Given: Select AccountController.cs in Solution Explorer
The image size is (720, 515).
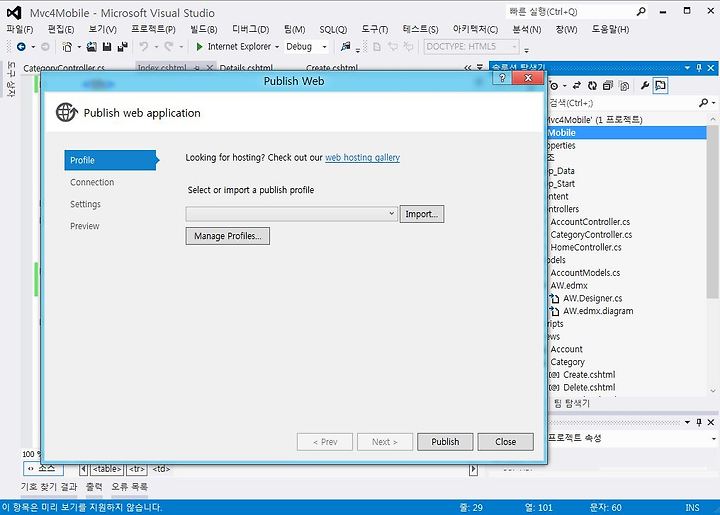Looking at the screenshot, I should pos(590,222).
